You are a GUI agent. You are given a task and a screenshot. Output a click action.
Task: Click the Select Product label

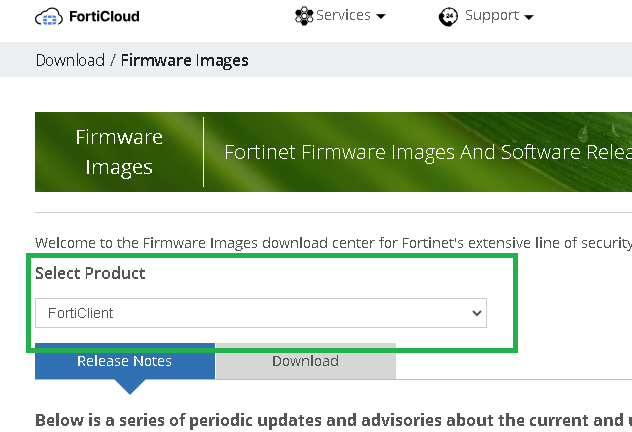point(90,273)
